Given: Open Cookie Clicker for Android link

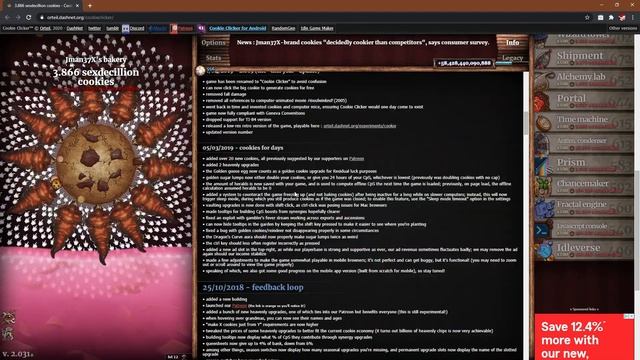Looking at the screenshot, I should pyautogui.click(x=238, y=28).
